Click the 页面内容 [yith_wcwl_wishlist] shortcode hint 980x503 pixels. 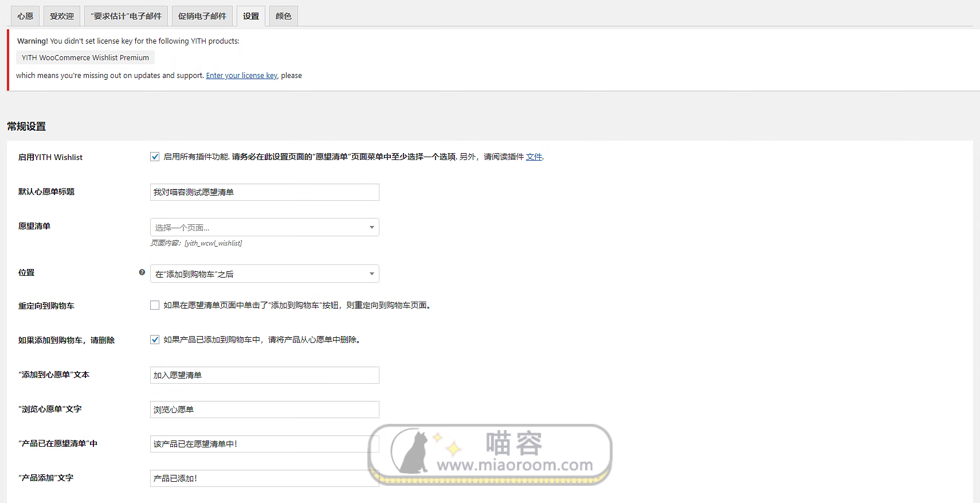(196, 243)
